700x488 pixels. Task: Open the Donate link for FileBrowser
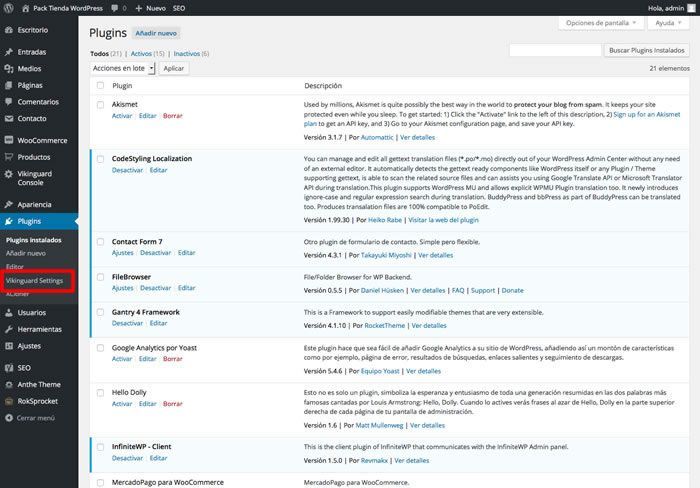(512, 290)
